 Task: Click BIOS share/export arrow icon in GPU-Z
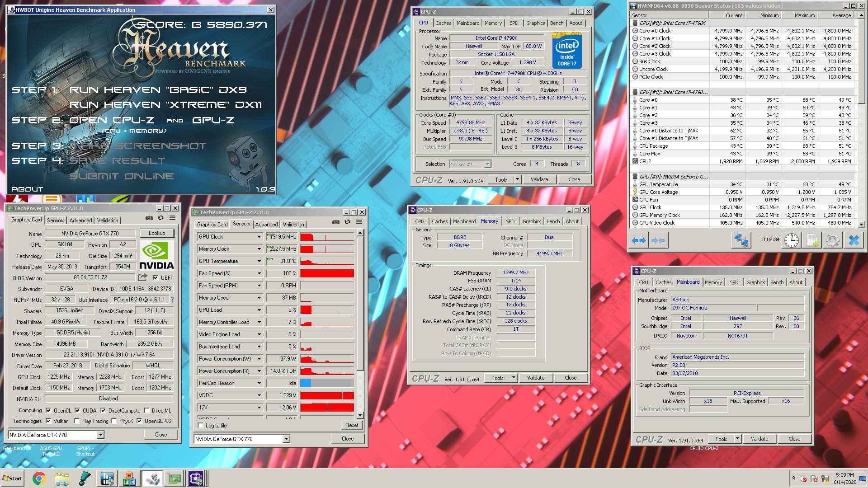click(x=142, y=277)
